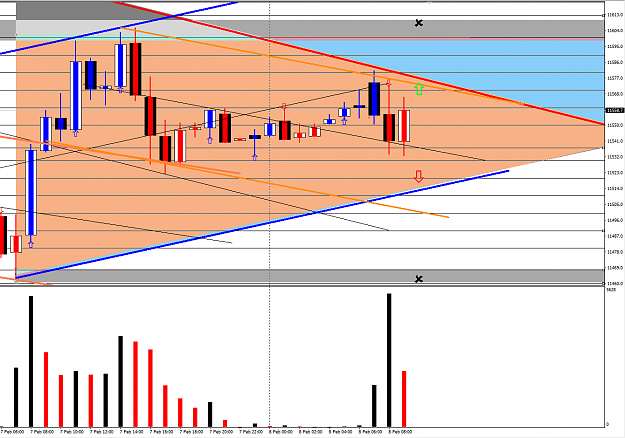
Task: Click the highlighted current price label on the axis
Action: coord(615,110)
